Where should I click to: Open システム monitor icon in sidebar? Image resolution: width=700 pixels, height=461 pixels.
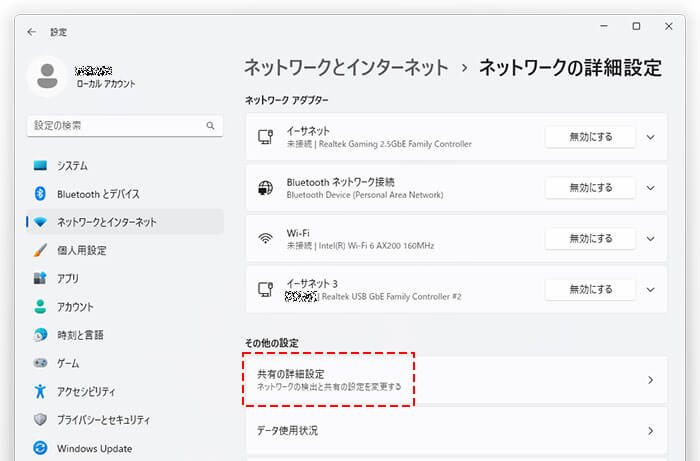(x=40, y=166)
